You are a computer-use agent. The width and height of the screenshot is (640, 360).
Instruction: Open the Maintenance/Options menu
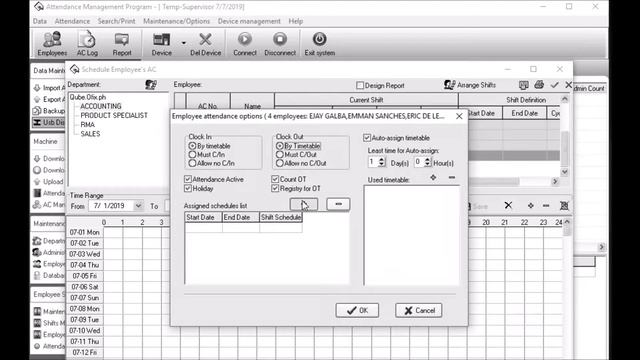(176, 21)
